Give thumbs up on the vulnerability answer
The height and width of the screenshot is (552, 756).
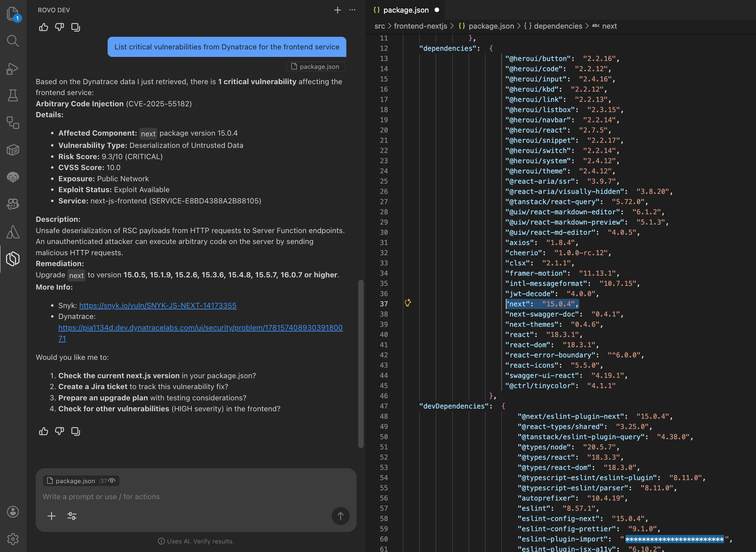(x=44, y=431)
